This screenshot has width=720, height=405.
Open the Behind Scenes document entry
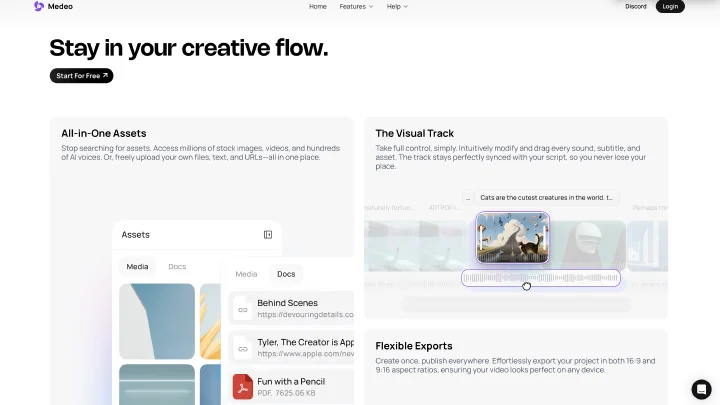(292, 309)
